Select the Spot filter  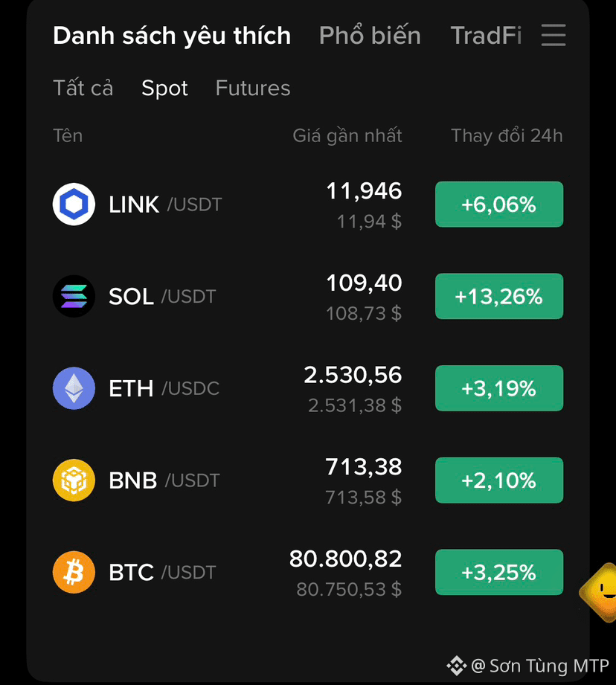coord(164,89)
